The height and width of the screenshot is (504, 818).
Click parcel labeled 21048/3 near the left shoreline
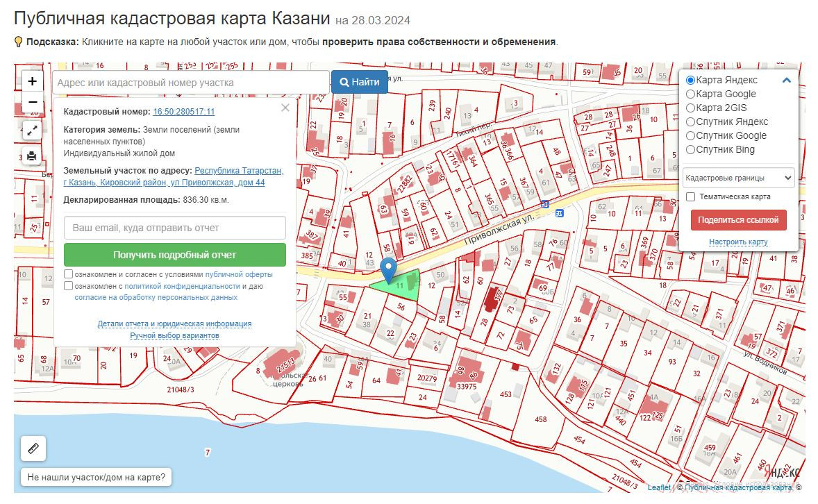tap(181, 389)
